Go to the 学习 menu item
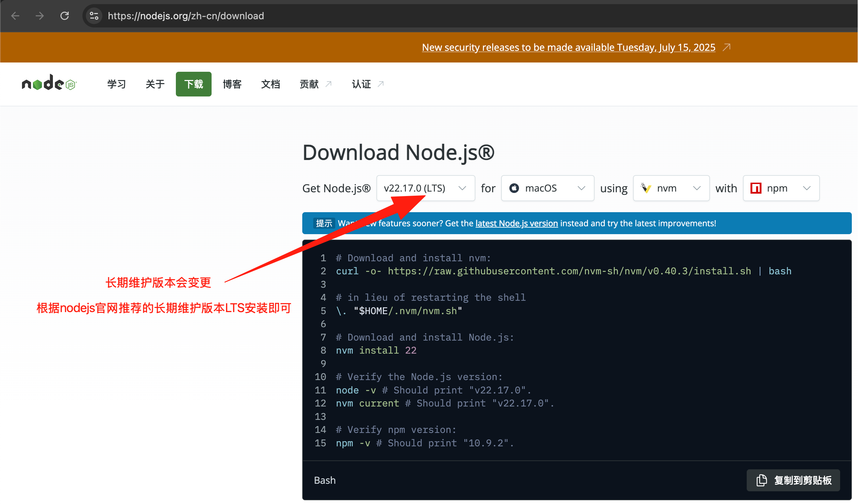This screenshot has height=504, width=858. 116,84
